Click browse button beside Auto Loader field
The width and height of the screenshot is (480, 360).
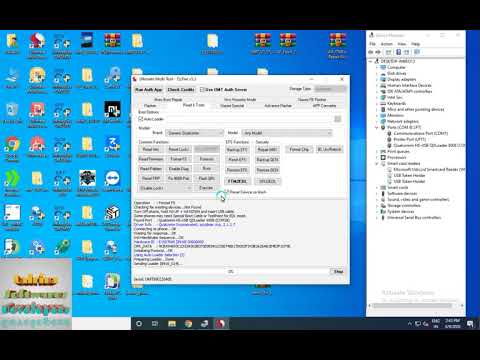(338, 119)
